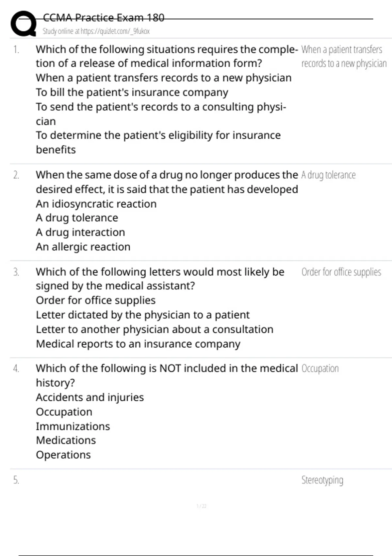Screen dimensions: 392x556
Task: Click the 'Operations' option
Action: [63, 455]
